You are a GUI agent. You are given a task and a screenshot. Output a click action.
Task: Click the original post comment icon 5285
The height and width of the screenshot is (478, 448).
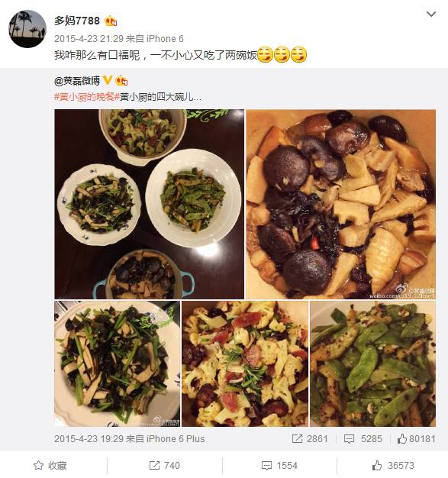[363, 438]
